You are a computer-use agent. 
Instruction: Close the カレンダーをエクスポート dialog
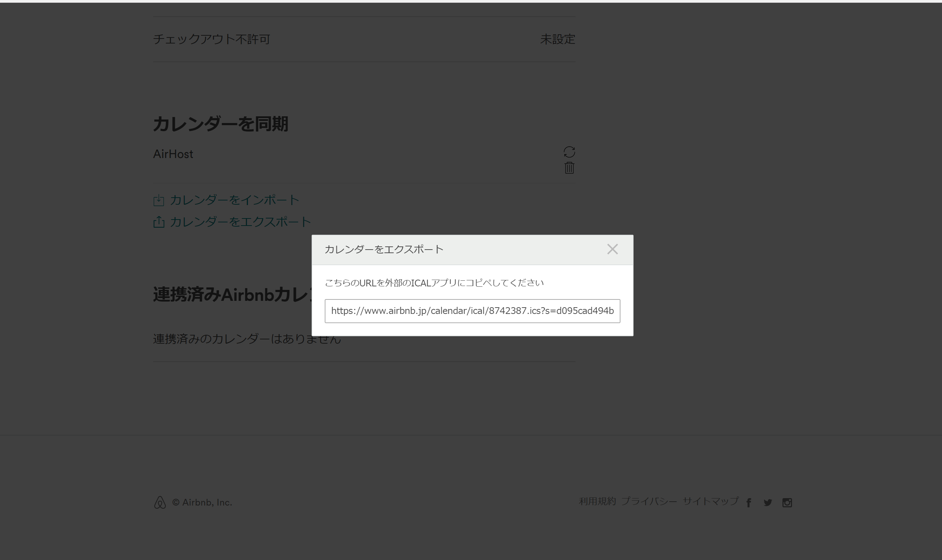612,249
